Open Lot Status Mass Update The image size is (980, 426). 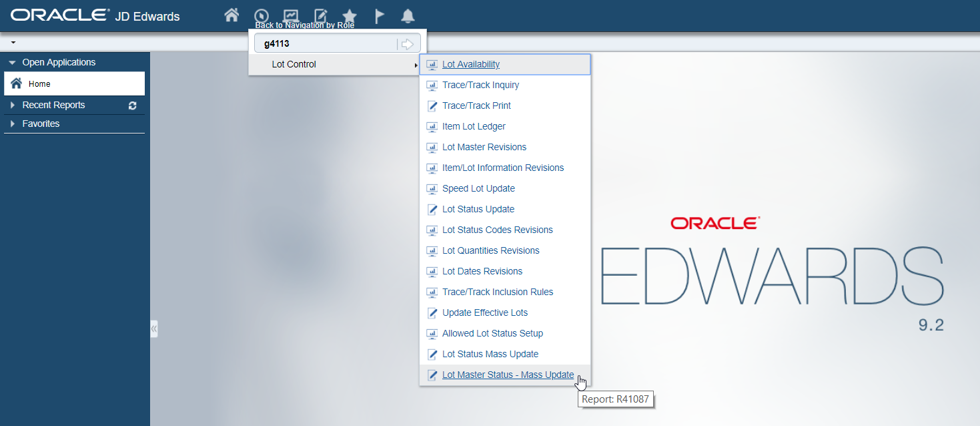coord(490,355)
